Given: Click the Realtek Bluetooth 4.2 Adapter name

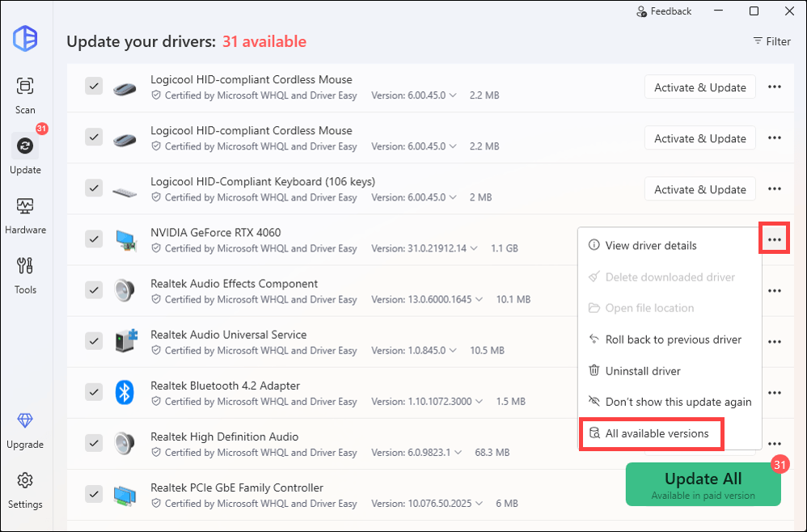Looking at the screenshot, I should click(x=225, y=386).
